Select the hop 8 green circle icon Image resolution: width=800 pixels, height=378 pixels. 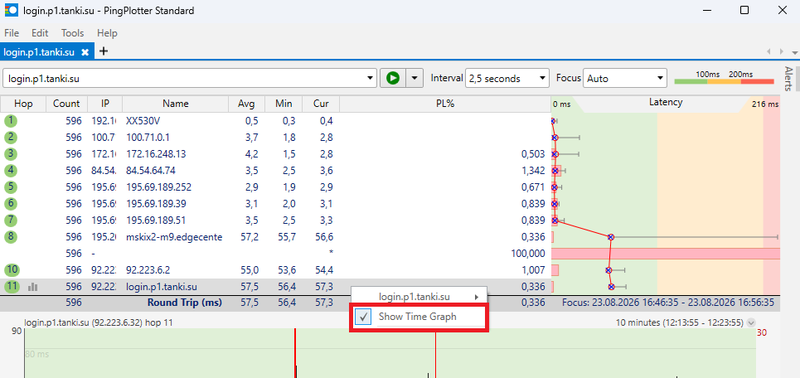click(x=11, y=237)
